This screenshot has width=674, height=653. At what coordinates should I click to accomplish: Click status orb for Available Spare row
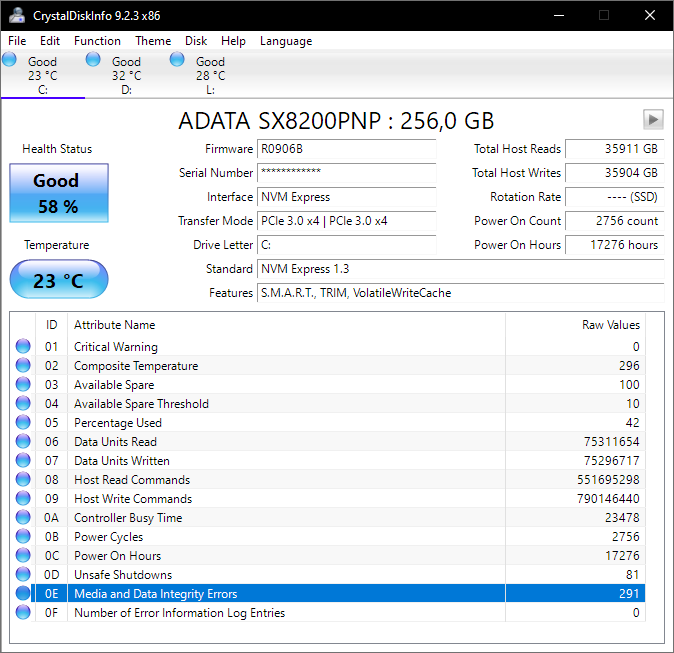tap(23, 384)
